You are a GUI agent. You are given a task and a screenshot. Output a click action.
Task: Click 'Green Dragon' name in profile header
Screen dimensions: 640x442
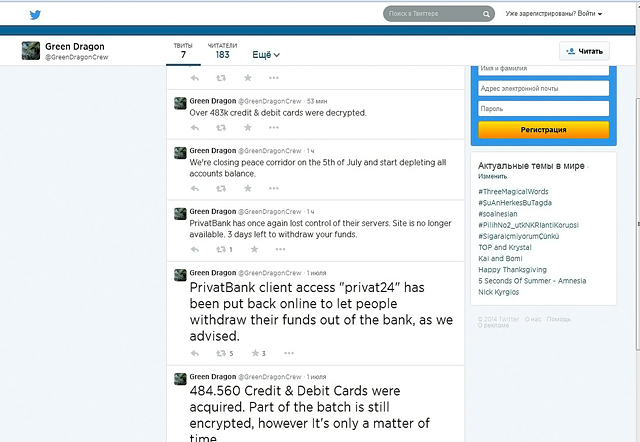[75, 47]
